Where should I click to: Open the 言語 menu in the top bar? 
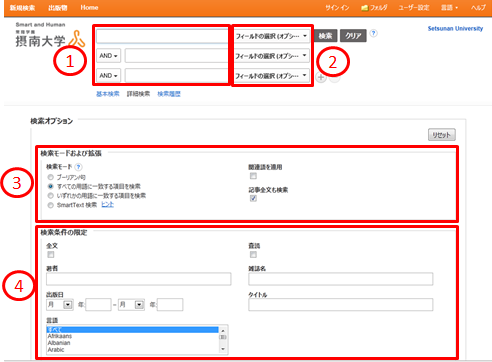[449, 7]
